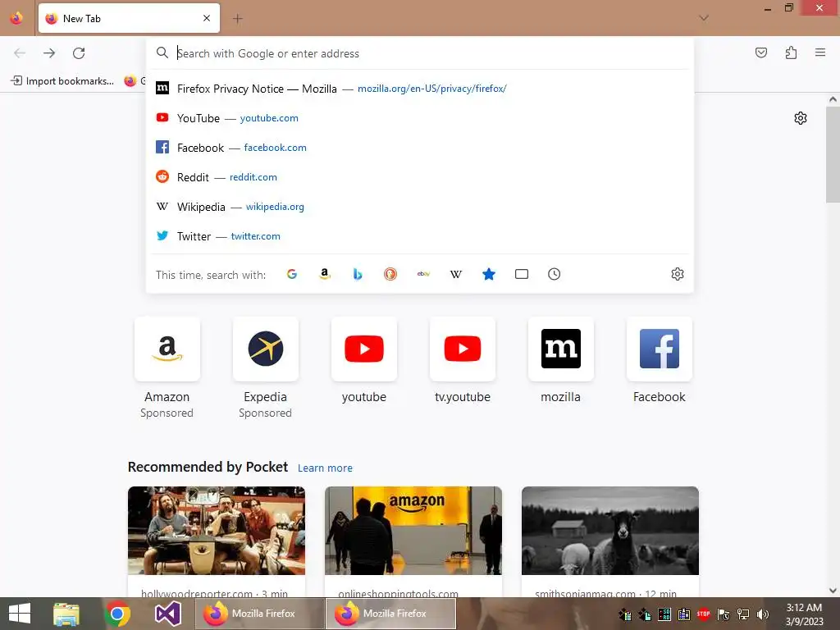Image resolution: width=840 pixels, height=630 pixels.
Task: Search this time with Bing icon
Action: [358, 274]
